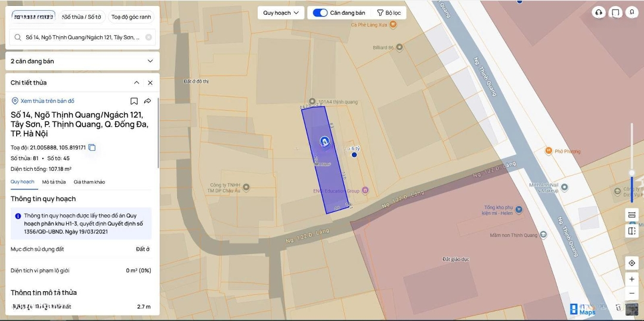Viewport: 644px width, 321px height.
Task: Open the 'Giá tham khảo' tab
Action: tap(89, 182)
